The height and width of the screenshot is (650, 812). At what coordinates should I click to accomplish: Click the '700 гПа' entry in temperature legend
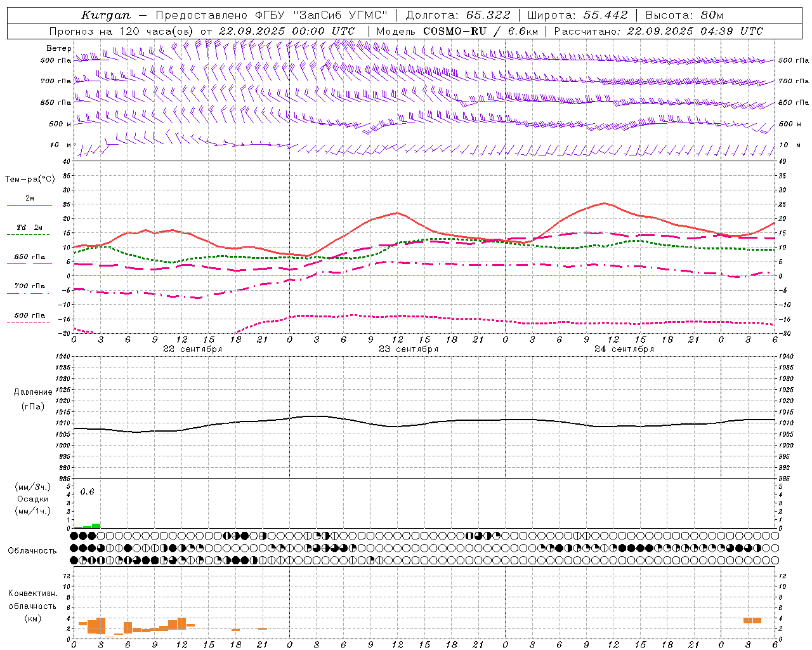[x=30, y=286]
